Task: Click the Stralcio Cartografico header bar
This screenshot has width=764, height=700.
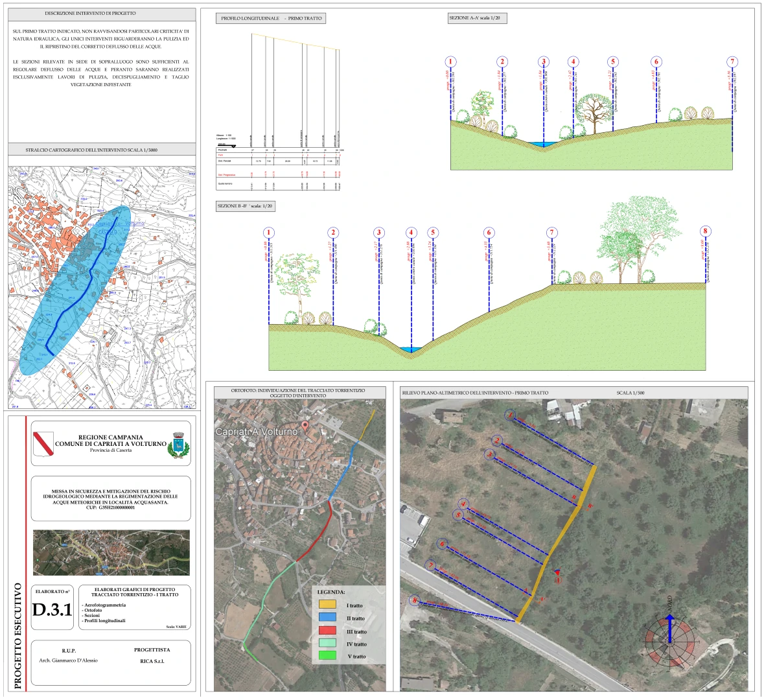Action: [100, 150]
